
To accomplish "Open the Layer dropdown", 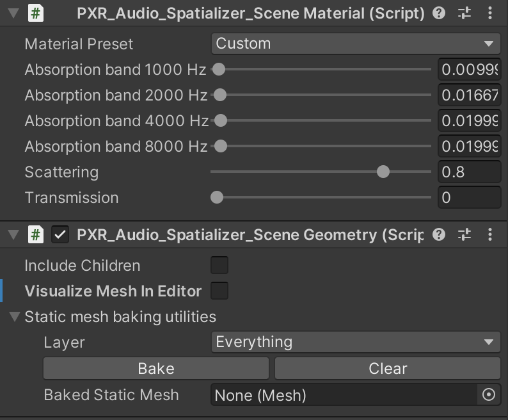I will 356,342.
